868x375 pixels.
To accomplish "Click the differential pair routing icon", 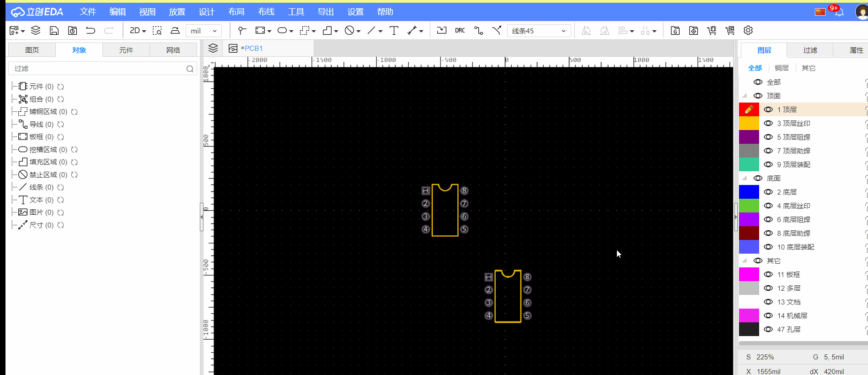I will pyautogui.click(x=497, y=31).
